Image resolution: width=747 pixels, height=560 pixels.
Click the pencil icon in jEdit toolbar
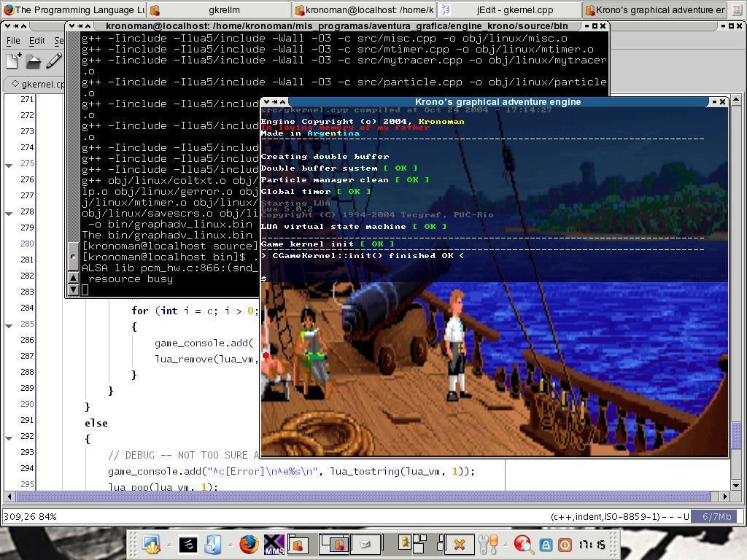(54, 61)
